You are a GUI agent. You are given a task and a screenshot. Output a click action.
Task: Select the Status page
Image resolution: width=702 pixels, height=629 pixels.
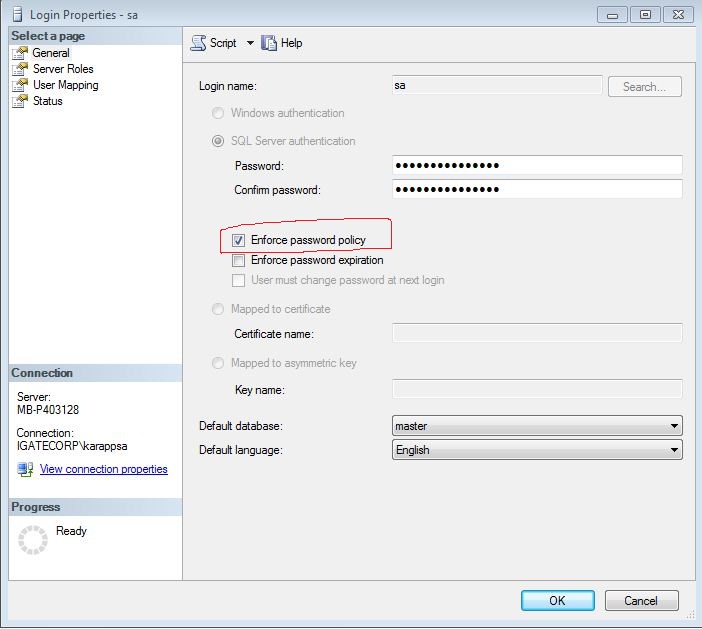pos(47,101)
